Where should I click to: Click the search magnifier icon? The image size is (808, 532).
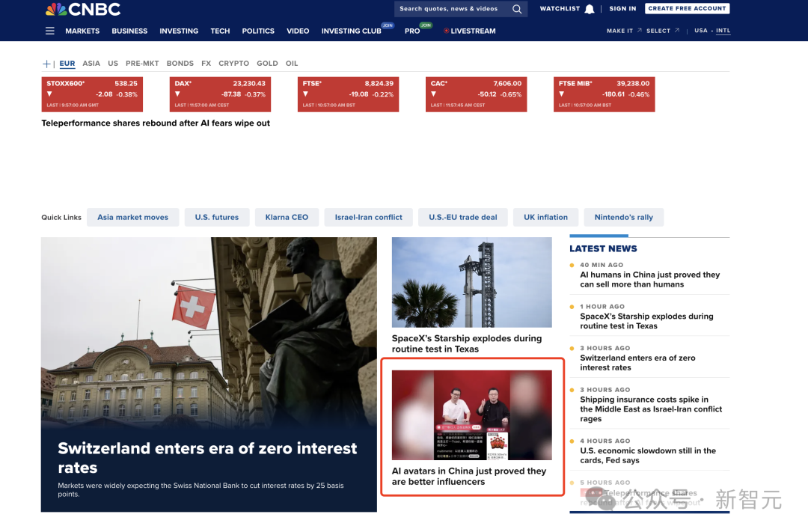click(517, 9)
